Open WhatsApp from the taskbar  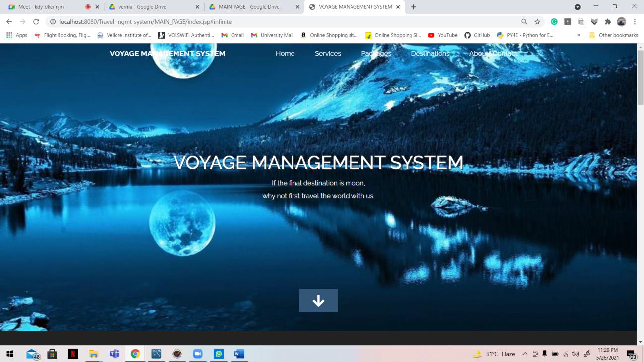219,354
